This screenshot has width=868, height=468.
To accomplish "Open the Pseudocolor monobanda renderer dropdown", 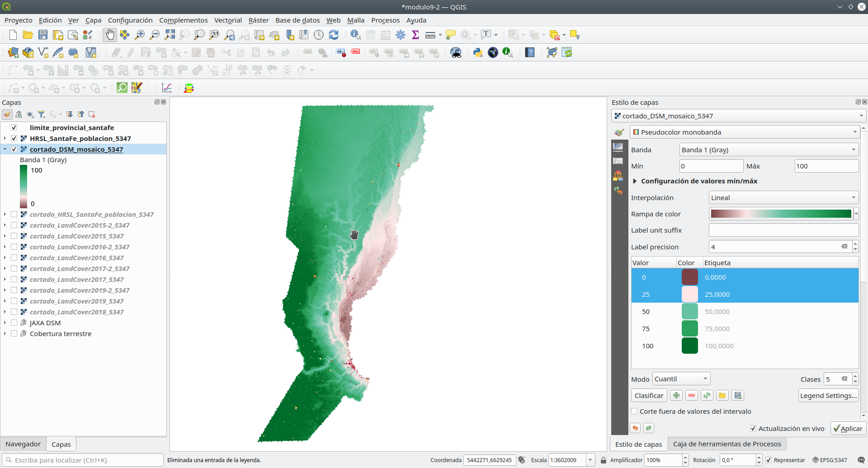I will coord(744,132).
